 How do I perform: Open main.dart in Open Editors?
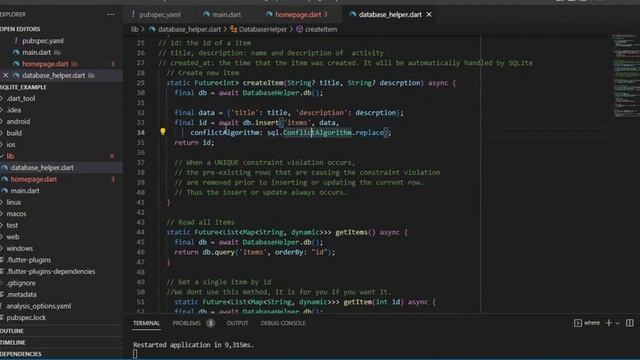(37, 52)
